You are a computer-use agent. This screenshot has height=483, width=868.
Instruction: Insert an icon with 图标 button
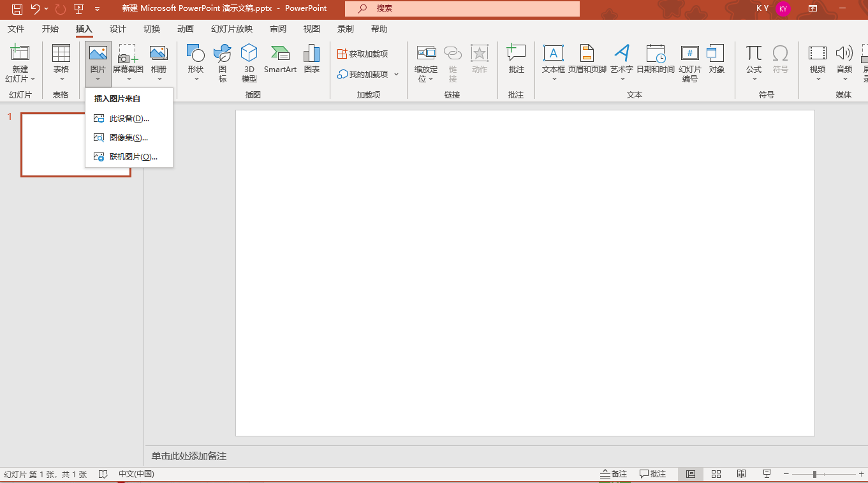pos(223,63)
